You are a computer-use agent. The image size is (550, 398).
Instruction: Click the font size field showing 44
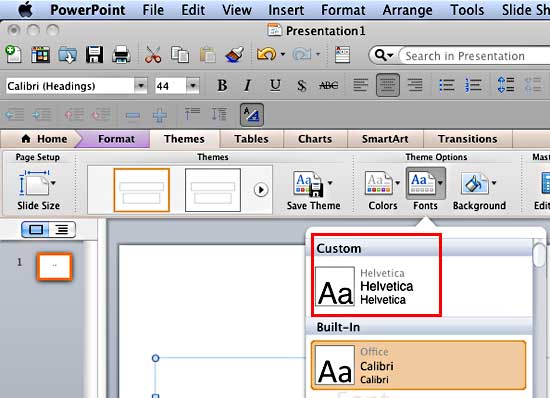pyautogui.click(x=170, y=86)
